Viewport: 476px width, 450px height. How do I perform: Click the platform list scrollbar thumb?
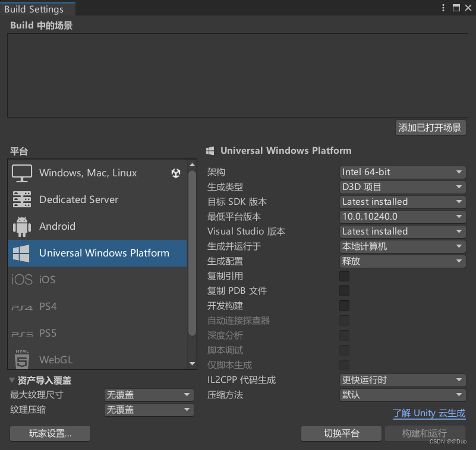click(192, 253)
